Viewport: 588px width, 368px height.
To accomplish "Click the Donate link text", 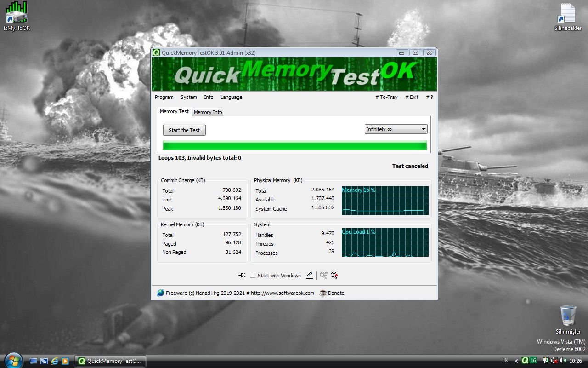I will (336, 293).
